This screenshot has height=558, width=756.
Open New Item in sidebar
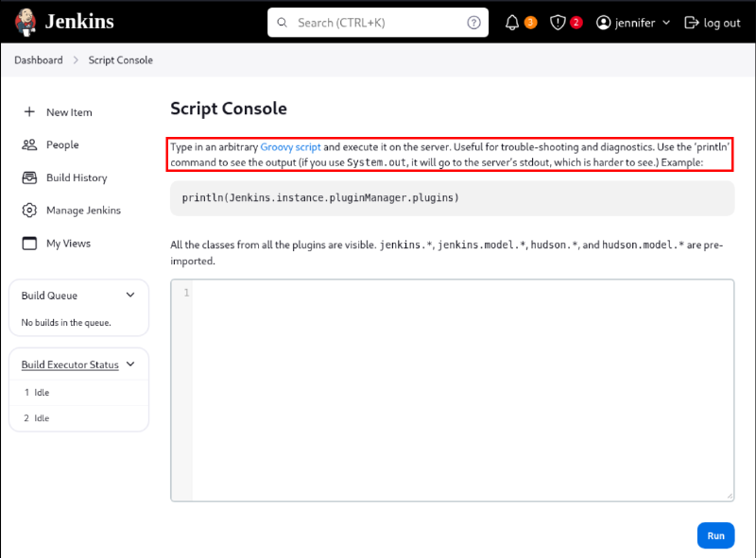69,112
